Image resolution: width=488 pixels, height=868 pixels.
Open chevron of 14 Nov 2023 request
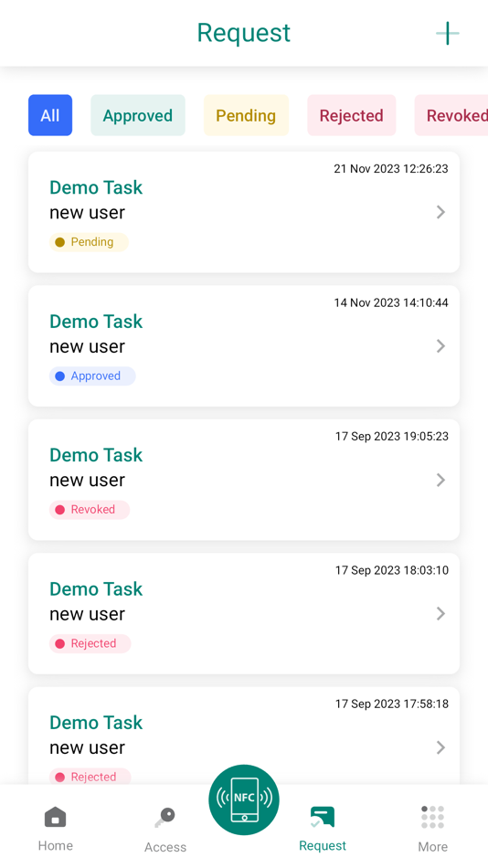coord(440,346)
